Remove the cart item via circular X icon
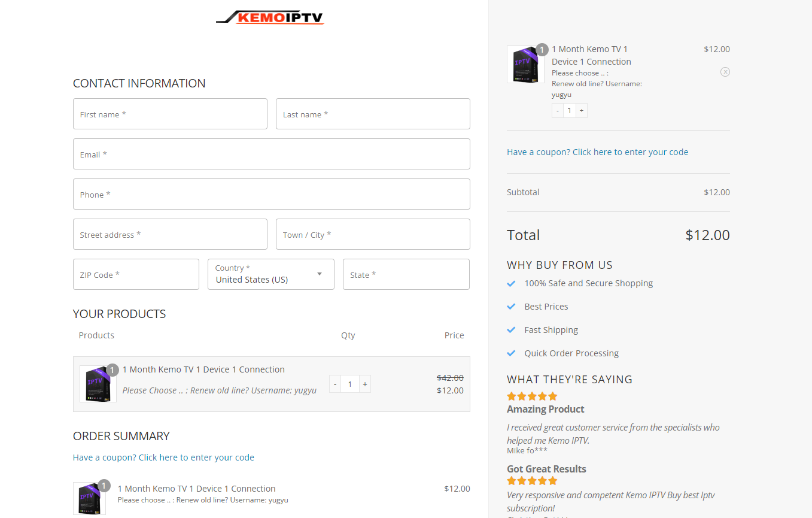Image resolution: width=812 pixels, height=518 pixels. [725, 71]
